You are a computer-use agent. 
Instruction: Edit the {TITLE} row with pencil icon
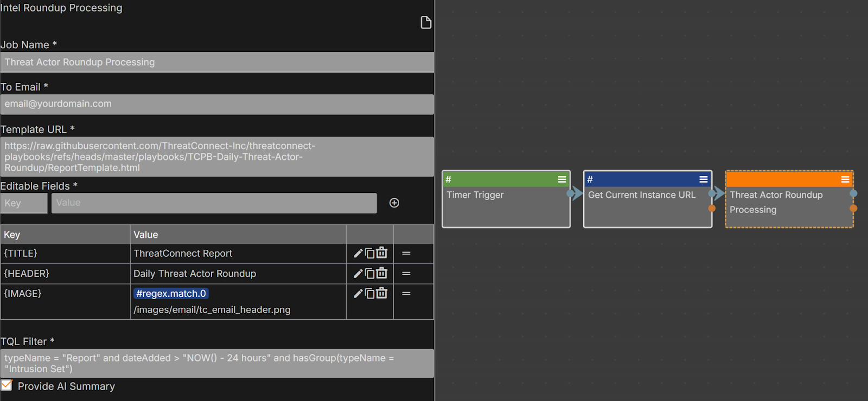358,253
